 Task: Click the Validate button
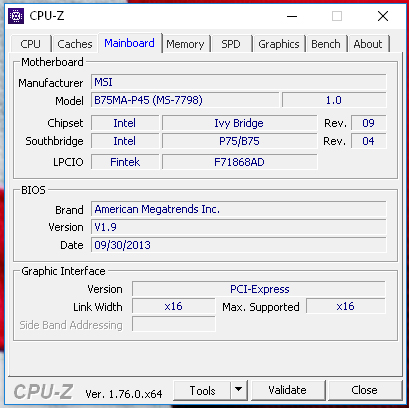(x=287, y=390)
